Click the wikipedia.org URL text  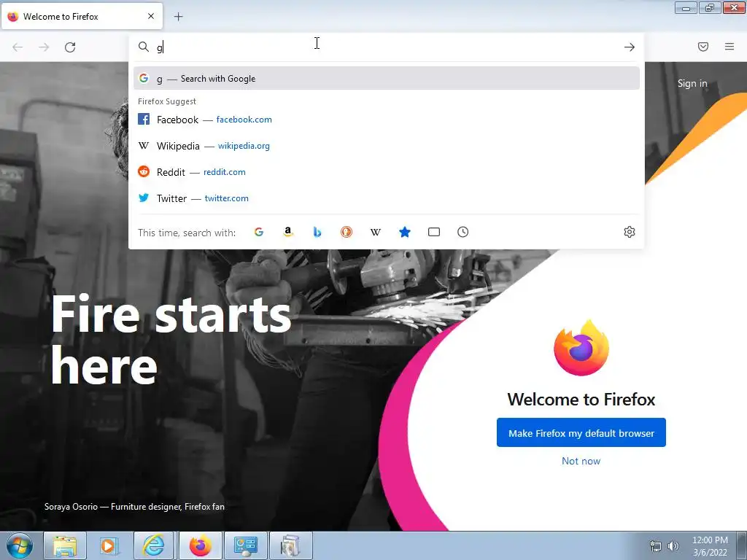[244, 146]
